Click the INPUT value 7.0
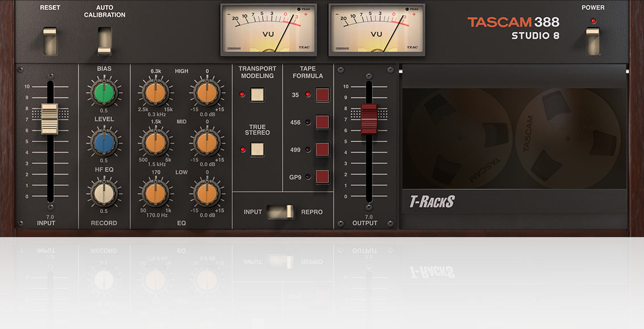Viewport: 644px width, 329px height. 50,217
